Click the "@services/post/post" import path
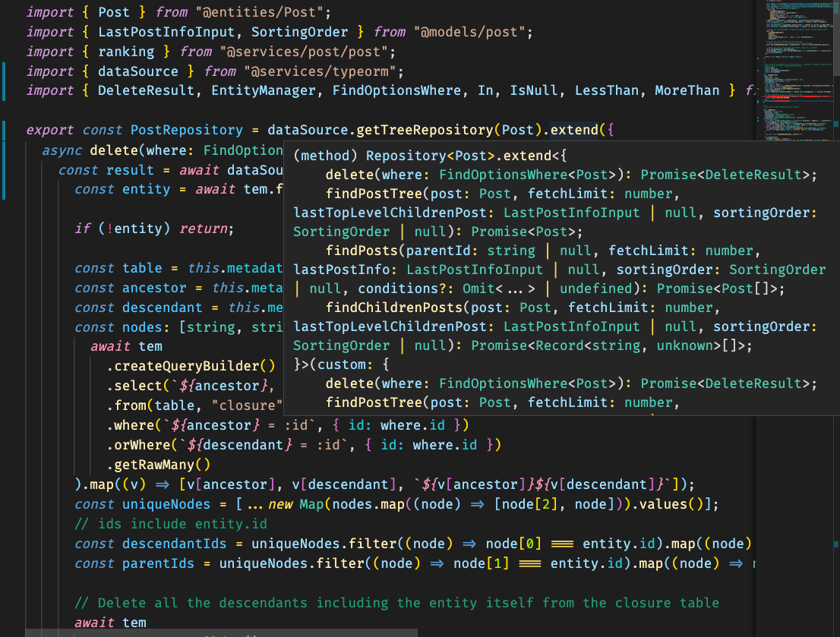Image resolution: width=840 pixels, height=637 pixels. click(304, 52)
